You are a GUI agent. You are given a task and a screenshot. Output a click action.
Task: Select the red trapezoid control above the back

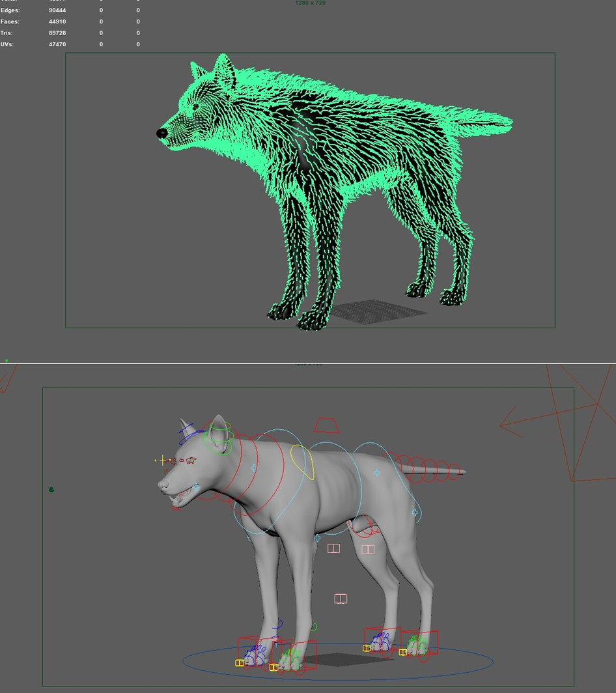coord(327,425)
